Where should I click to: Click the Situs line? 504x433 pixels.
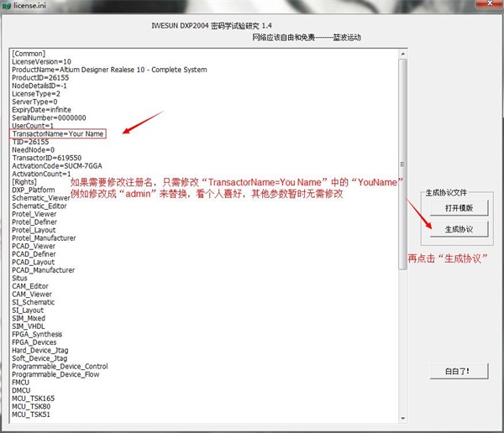coord(19,278)
